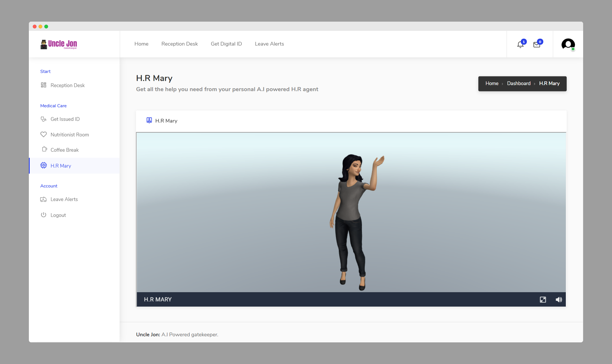The height and width of the screenshot is (364, 612).
Task: Go to Home in breadcrumb
Action: coord(492,83)
